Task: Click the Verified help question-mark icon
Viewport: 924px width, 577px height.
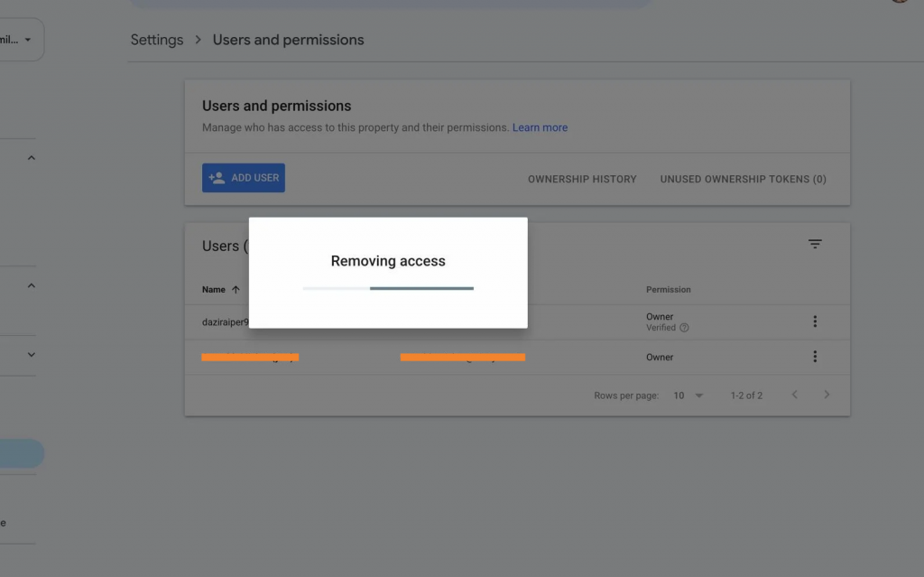Action: (684, 328)
